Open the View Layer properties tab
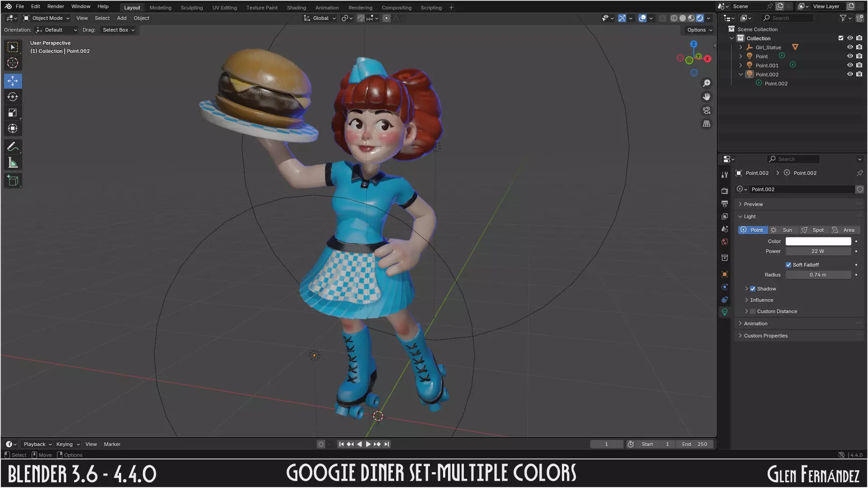This screenshot has height=488, width=868. (x=725, y=216)
